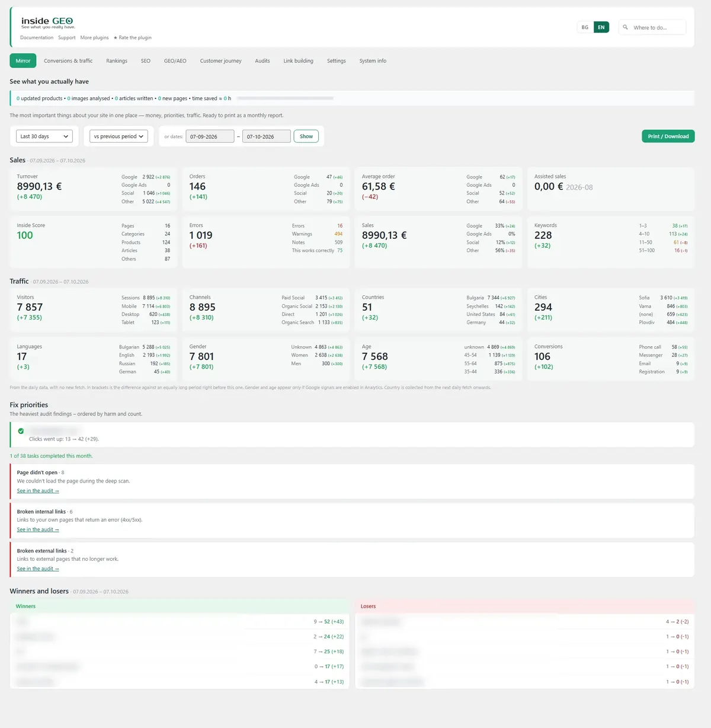This screenshot has width=711, height=728.
Task: Select the Mirror tab
Action: coord(23,60)
